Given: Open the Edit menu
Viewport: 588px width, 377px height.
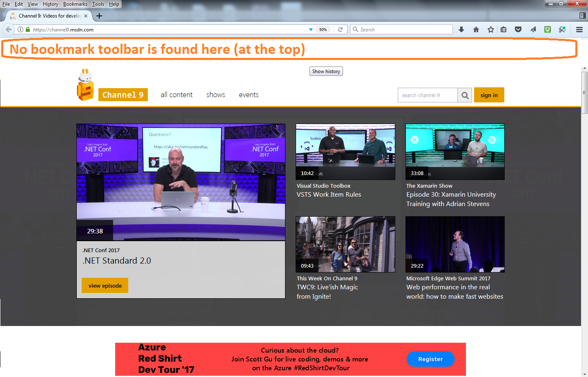Looking at the screenshot, I should [19, 4].
